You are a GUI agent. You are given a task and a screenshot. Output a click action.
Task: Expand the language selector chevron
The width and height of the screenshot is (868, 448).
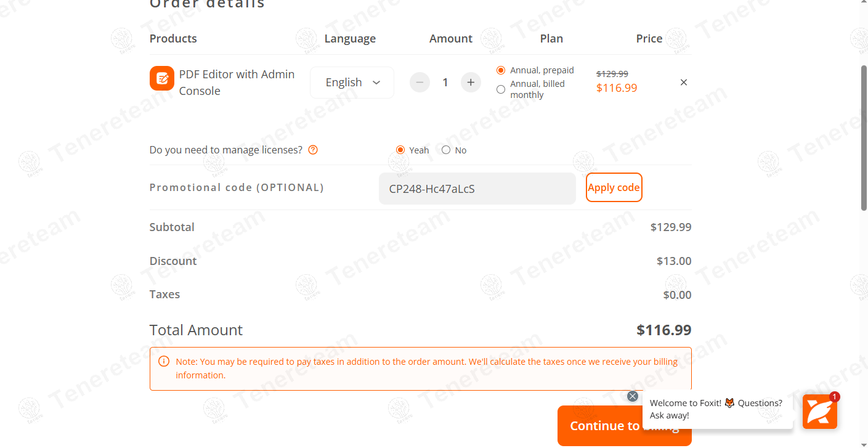376,82
